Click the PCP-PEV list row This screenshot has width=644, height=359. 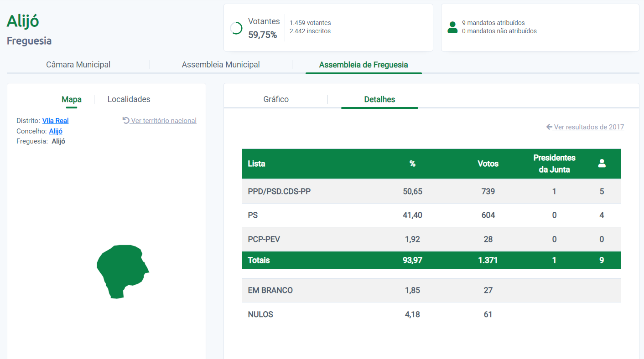pos(264,239)
